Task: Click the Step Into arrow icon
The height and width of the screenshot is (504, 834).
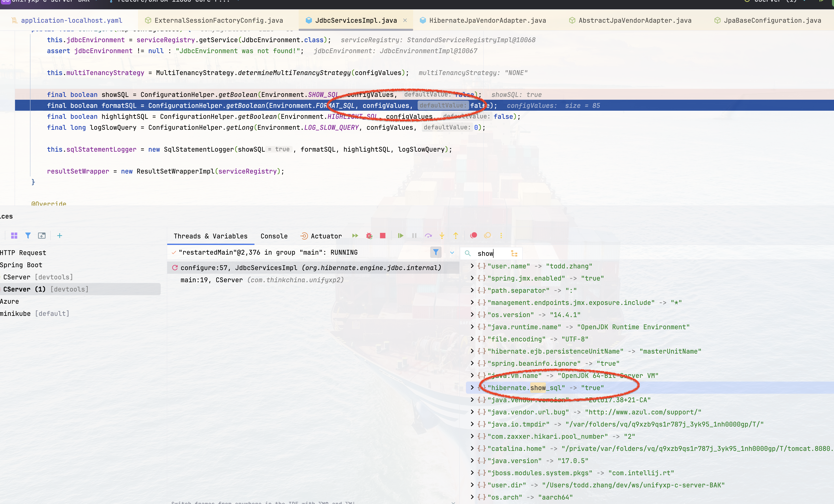Action: click(442, 236)
